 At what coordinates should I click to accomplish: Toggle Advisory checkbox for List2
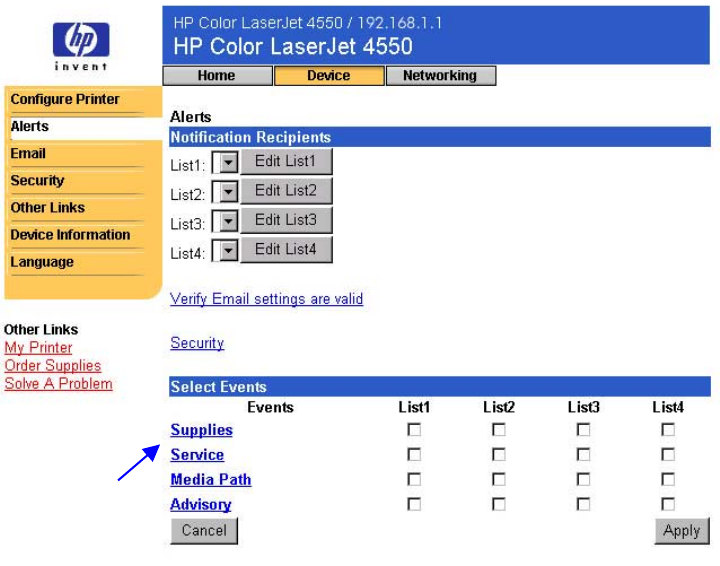499,504
